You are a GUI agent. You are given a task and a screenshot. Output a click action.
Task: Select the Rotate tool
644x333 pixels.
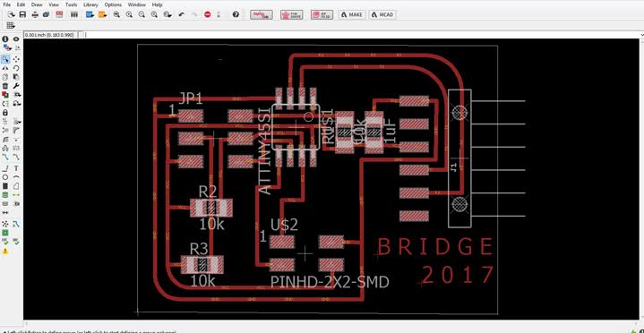click(x=16, y=68)
